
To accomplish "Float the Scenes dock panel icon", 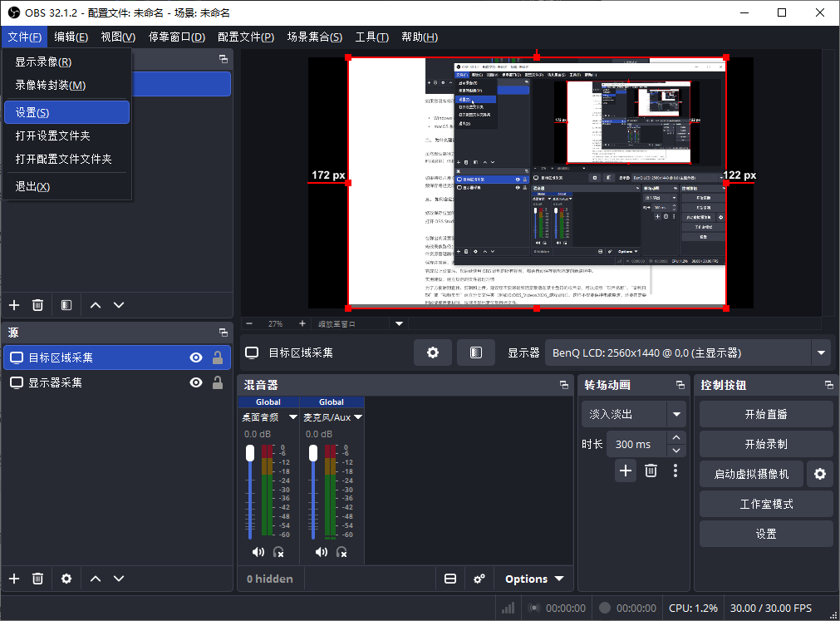I will coord(224,59).
